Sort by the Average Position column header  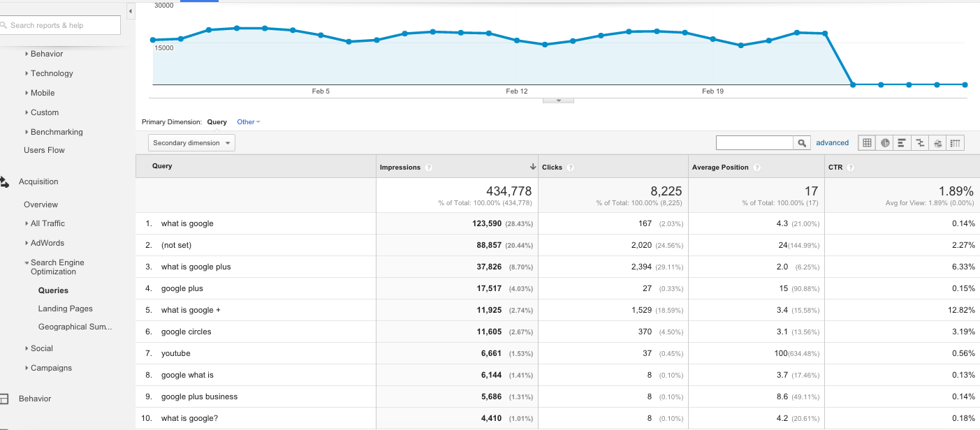pyautogui.click(x=720, y=168)
